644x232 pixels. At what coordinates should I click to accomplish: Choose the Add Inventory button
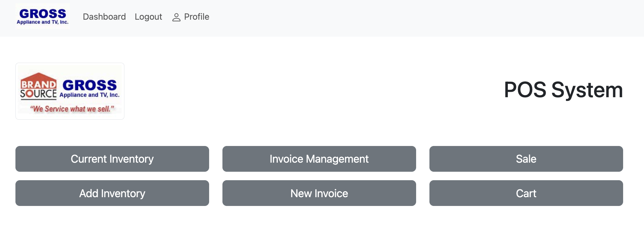112,193
